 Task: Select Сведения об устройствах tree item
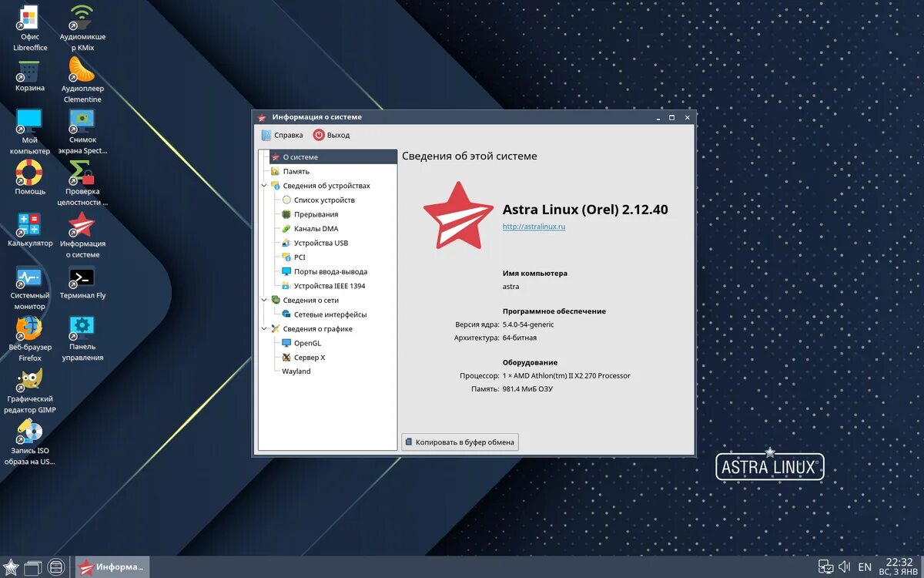[x=326, y=186]
